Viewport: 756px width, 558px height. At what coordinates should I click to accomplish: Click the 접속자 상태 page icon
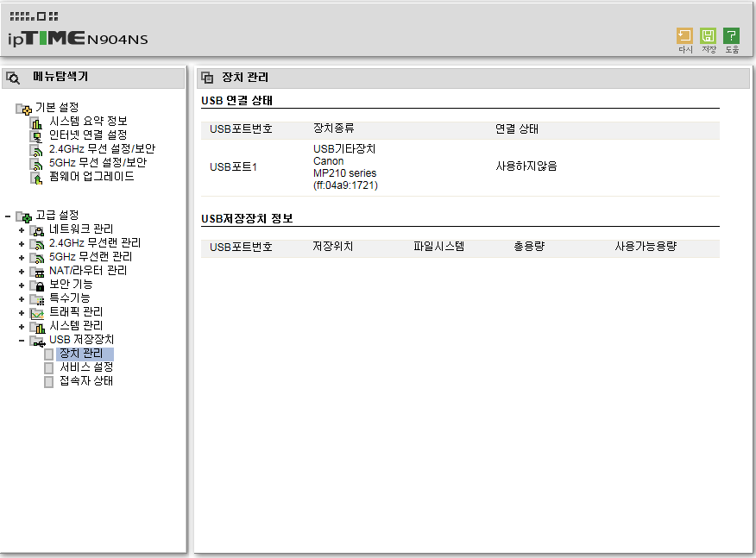(x=48, y=382)
